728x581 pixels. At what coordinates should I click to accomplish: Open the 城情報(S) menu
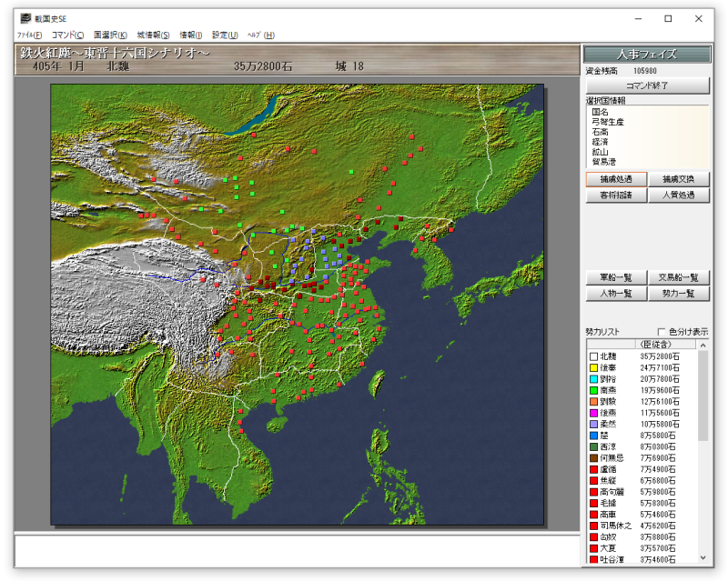coord(153,35)
